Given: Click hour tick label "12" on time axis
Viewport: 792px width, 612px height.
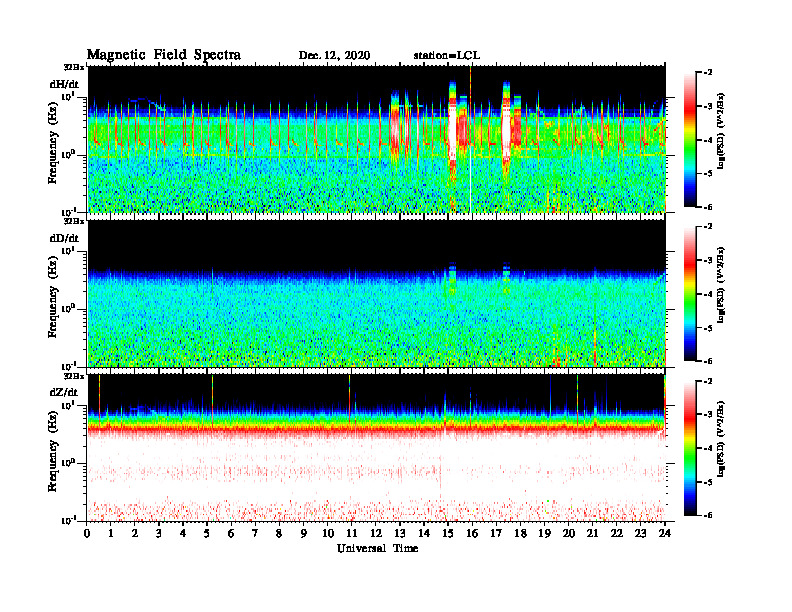Looking at the screenshot, I should tap(376, 534).
